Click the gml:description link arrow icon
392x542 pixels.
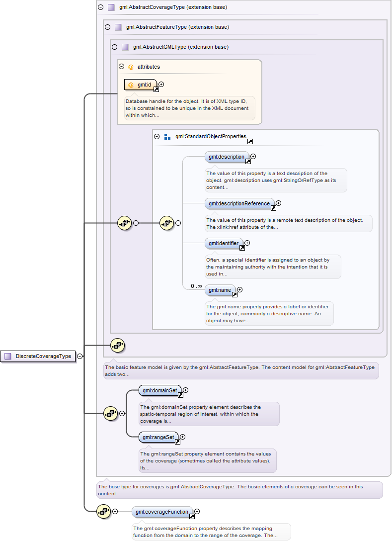pos(248,161)
